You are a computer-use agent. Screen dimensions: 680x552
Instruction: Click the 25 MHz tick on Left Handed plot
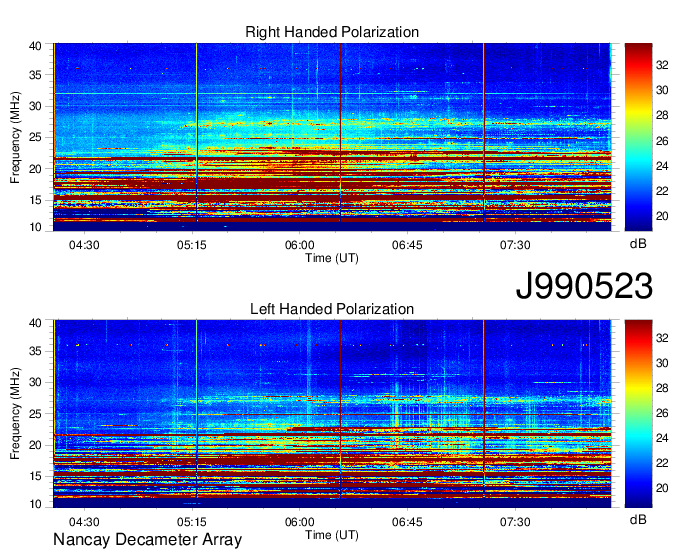point(36,414)
